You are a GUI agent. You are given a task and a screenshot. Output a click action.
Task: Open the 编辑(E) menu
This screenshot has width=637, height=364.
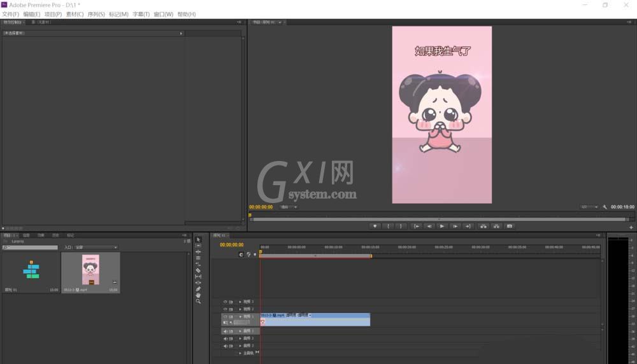coord(32,14)
